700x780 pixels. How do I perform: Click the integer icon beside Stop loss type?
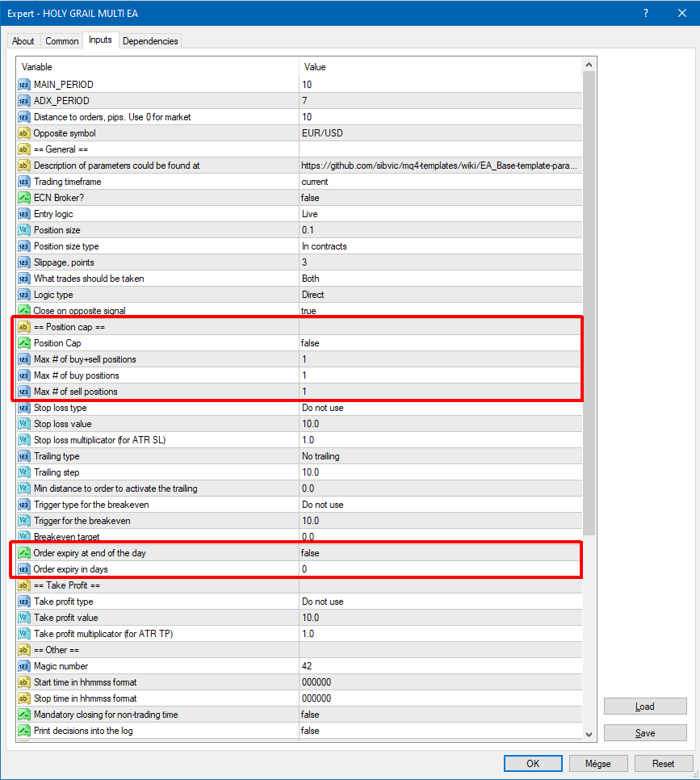click(x=24, y=408)
